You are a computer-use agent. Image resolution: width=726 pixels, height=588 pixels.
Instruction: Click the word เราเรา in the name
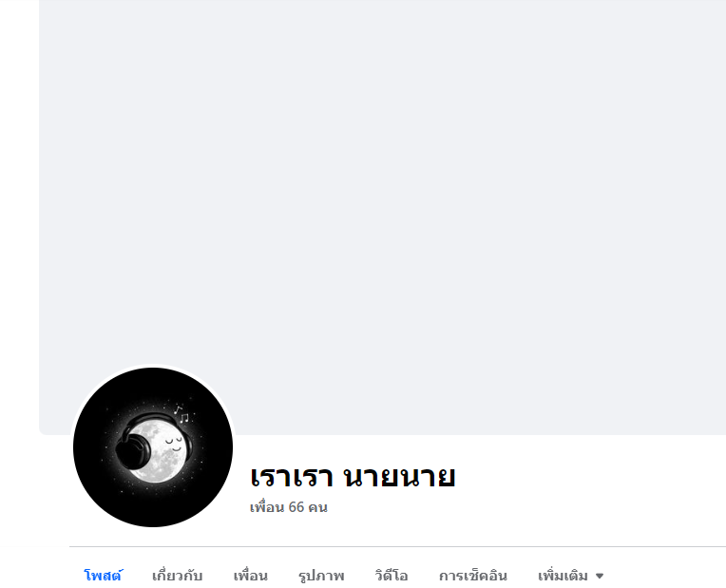[291, 477]
